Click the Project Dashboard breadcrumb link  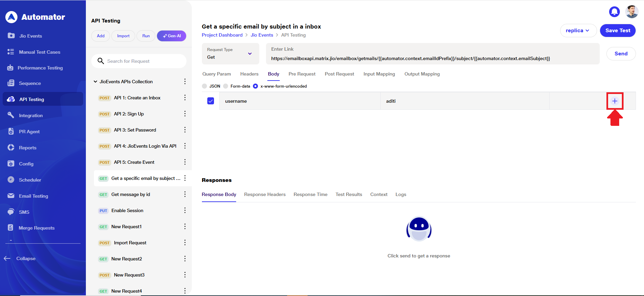[222, 35]
